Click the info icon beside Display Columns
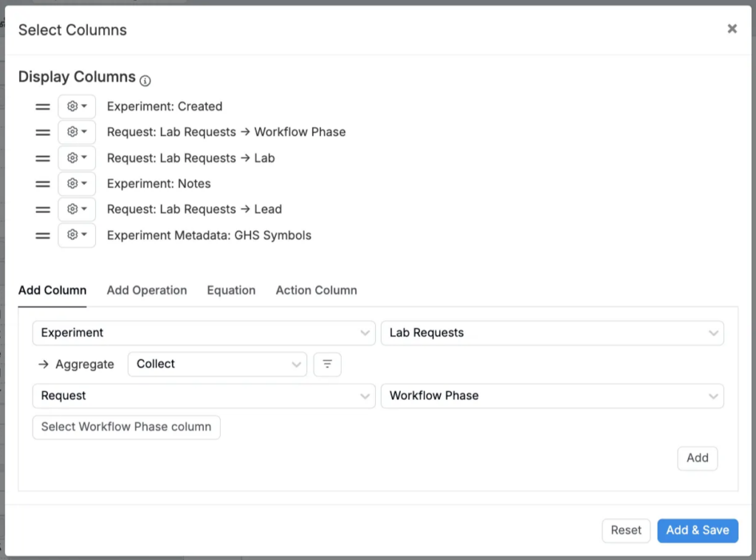 [x=145, y=80]
